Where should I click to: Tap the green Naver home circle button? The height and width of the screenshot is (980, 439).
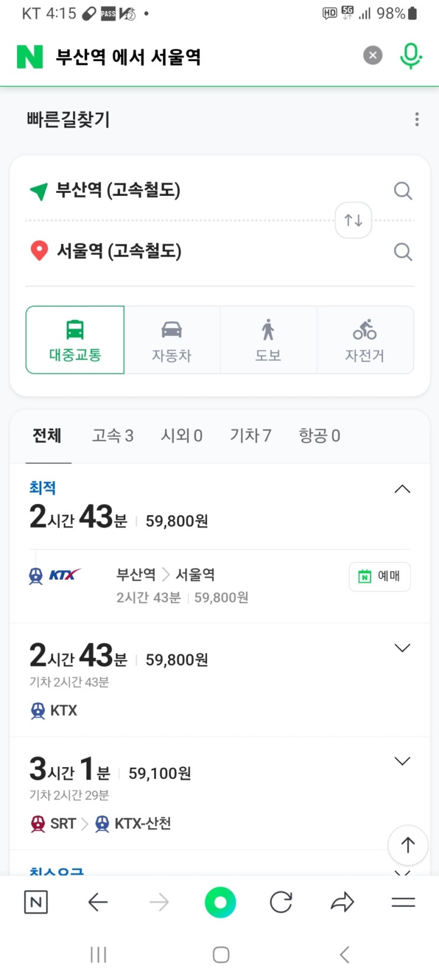pyautogui.click(x=220, y=903)
